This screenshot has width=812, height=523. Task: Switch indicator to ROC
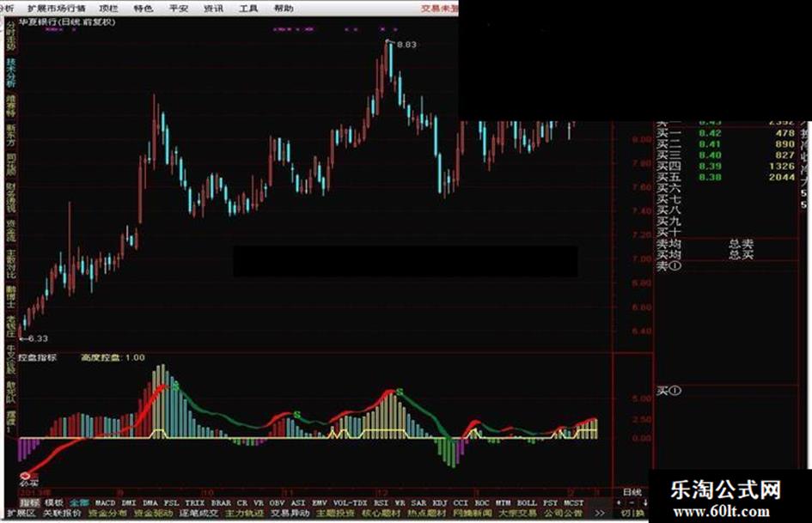click(481, 502)
